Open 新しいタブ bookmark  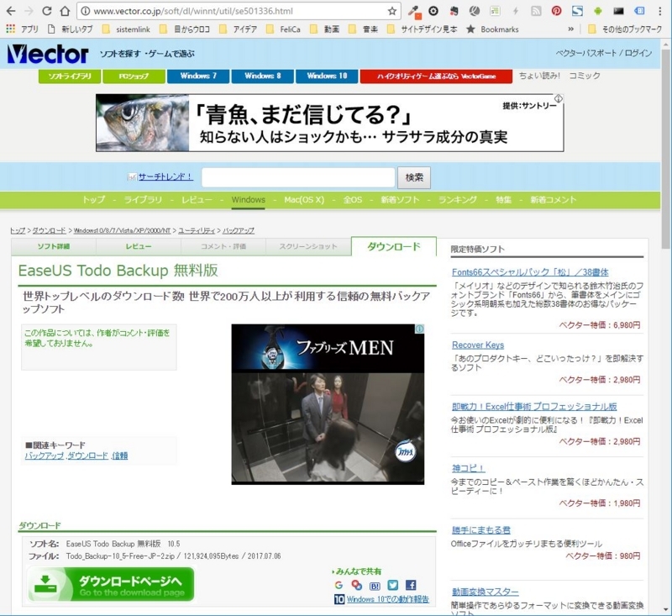[x=71, y=29]
